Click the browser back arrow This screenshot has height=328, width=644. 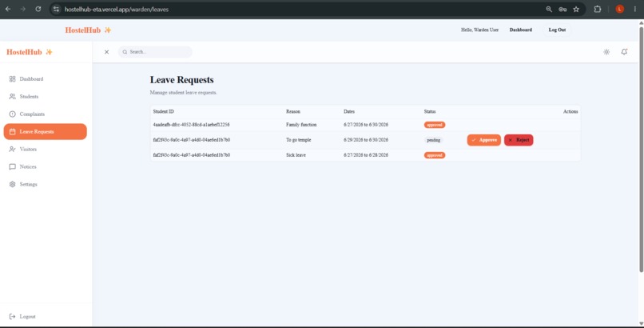tap(8, 9)
